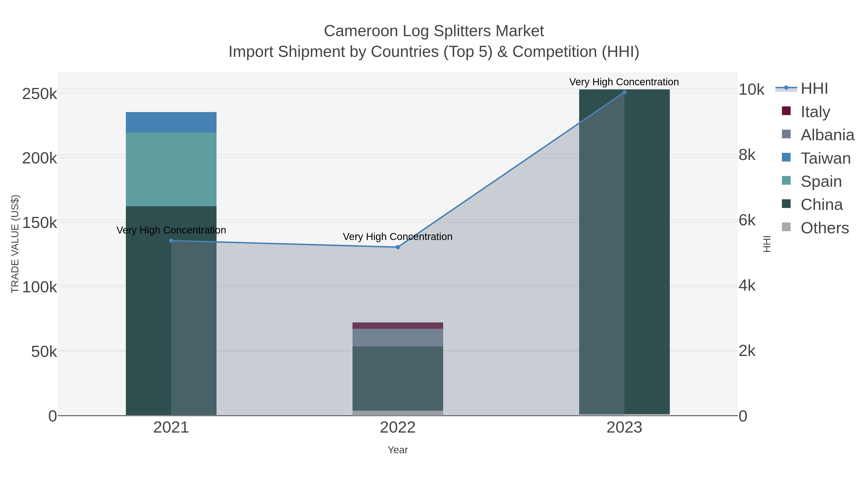Select the Albania segment of 2022 bar

pos(398,338)
